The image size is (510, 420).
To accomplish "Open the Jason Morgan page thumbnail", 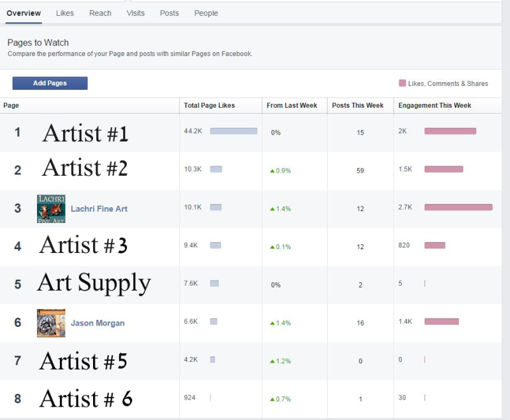I will coord(51,322).
